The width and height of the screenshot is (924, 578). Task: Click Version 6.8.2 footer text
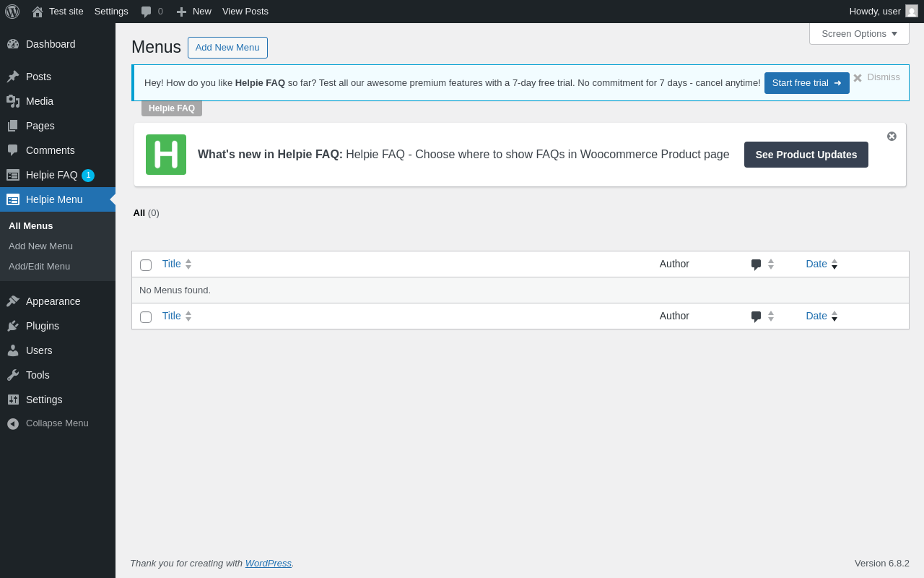pos(882,563)
